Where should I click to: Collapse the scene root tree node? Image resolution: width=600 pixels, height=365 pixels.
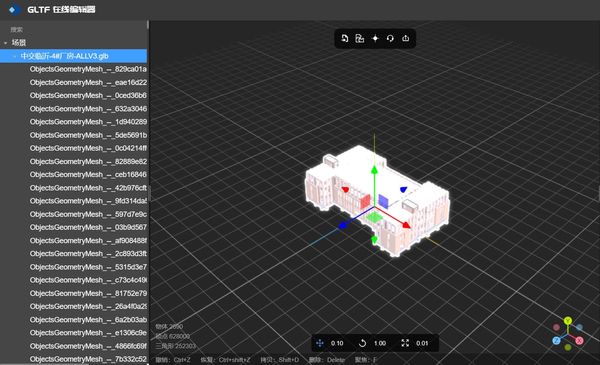click(x=5, y=43)
